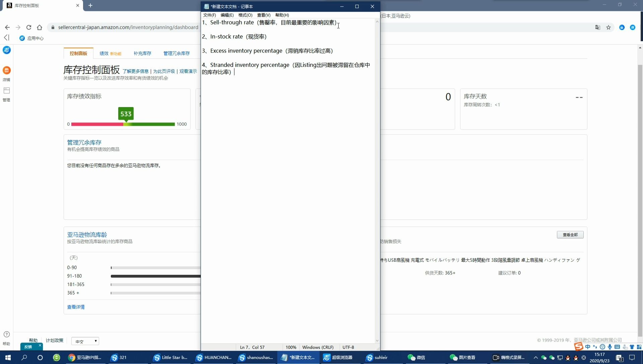Open Sogou emoji smiley icon
Viewport: 643px width, 364px height.
point(602,347)
